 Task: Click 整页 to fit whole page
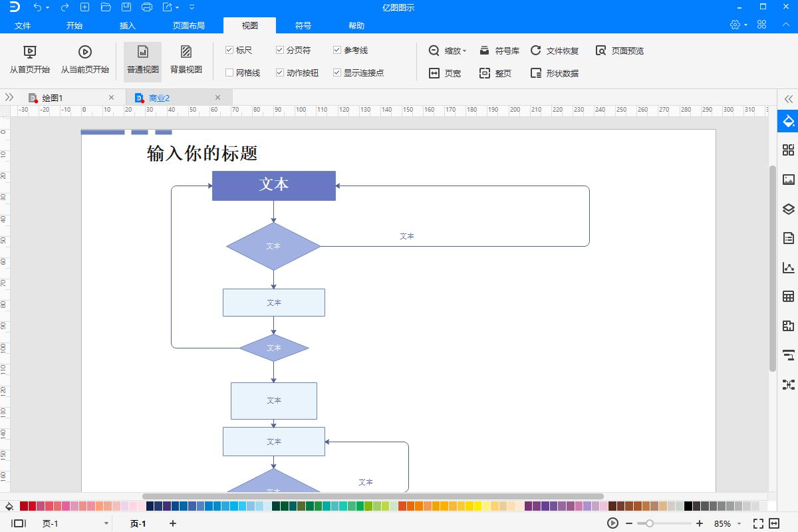(x=495, y=73)
